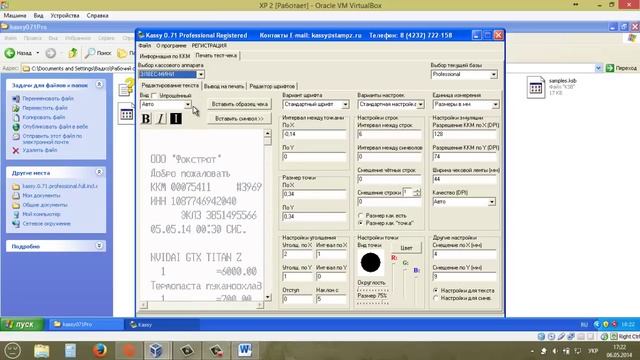Select samples.ksb file icon
The height and width of the screenshot is (360, 640).
point(536,87)
